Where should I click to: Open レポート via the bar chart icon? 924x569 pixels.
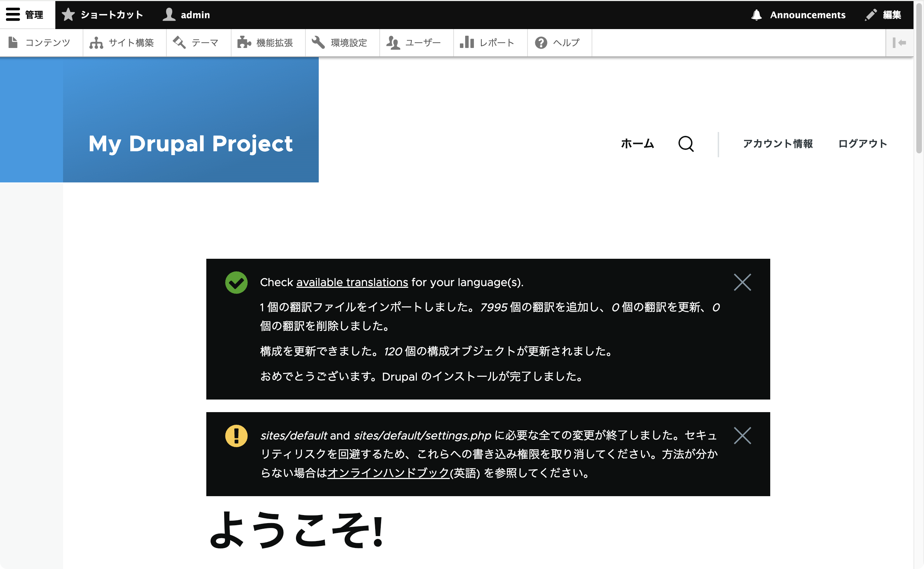pos(467,42)
